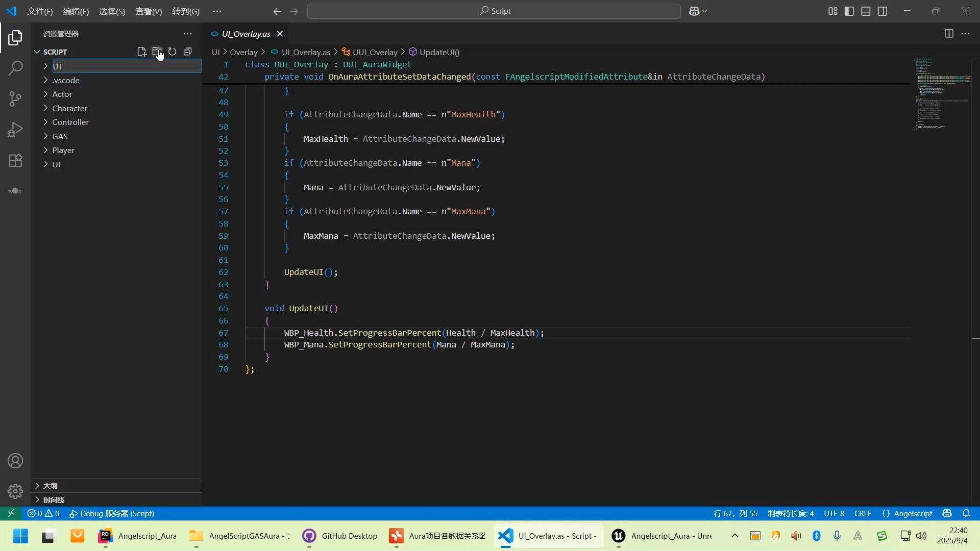Open the customize layout control

pyautogui.click(x=832, y=11)
